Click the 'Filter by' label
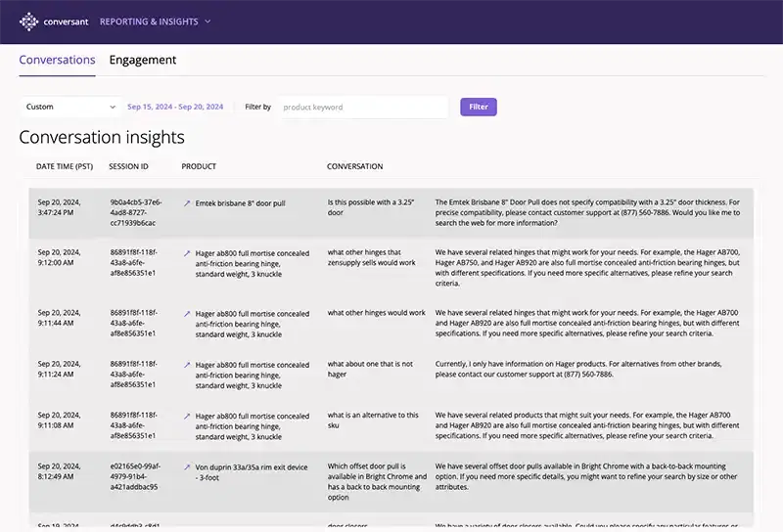The height and width of the screenshot is (532, 783). [257, 107]
